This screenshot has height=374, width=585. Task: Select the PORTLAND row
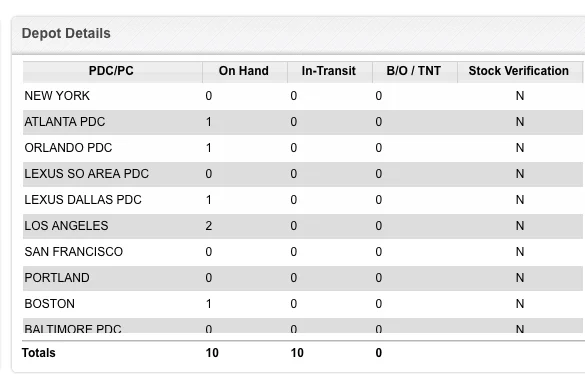coord(303,278)
